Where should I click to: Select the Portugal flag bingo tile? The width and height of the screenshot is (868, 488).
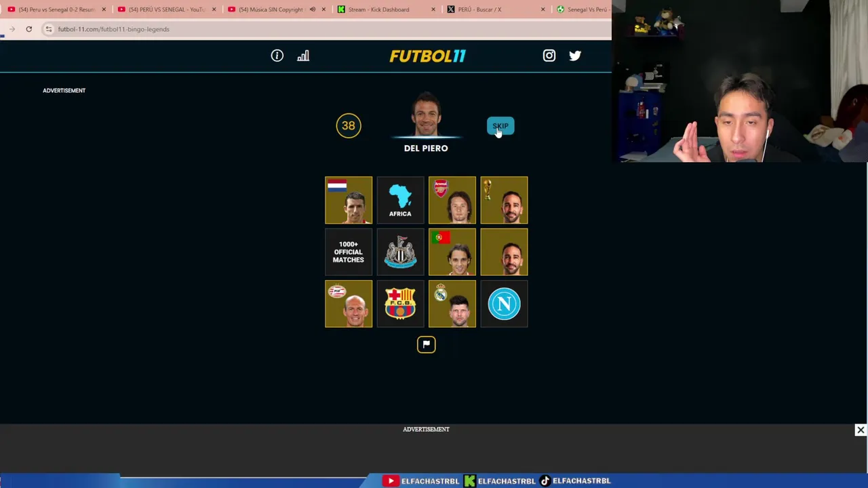click(x=452, y=252)
